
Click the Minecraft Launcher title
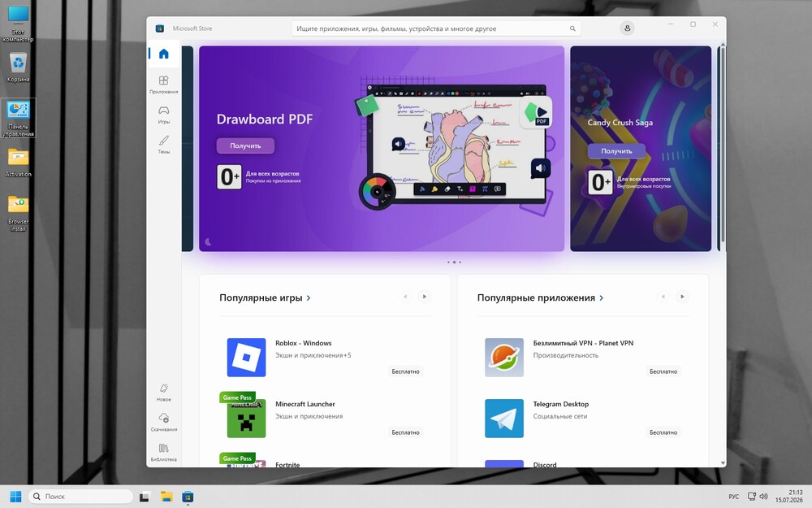305,404
